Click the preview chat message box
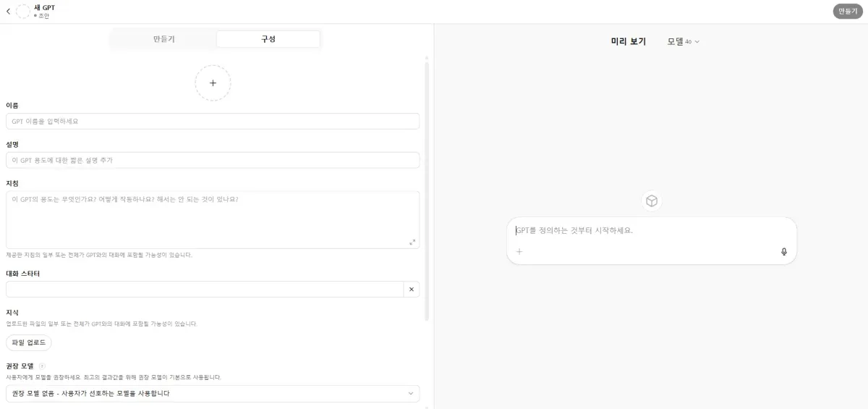Image resolution: width=868 pixels, height=409 pixels. [x=652, y=240]
